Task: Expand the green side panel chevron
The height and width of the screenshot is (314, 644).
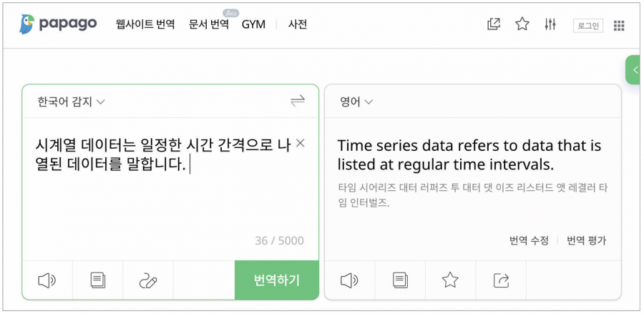Action: point(635,69)
